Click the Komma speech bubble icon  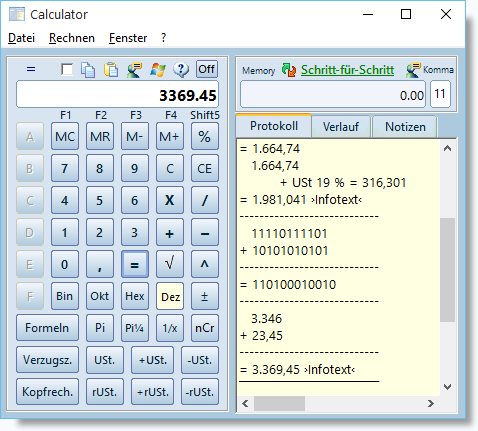[x=413, y=70]
